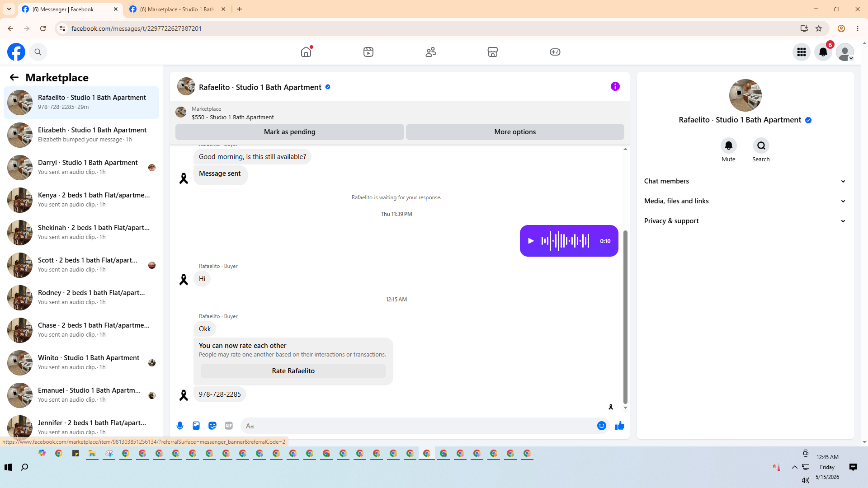Open Jennifer 2 beds 1 bath chat
Viewport: 868px width, 488px height.
(x=81, y=427)
